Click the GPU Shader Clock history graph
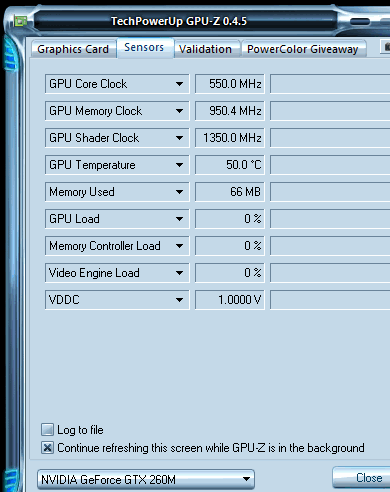The image size is (390, 492). [x=330, y=138]
